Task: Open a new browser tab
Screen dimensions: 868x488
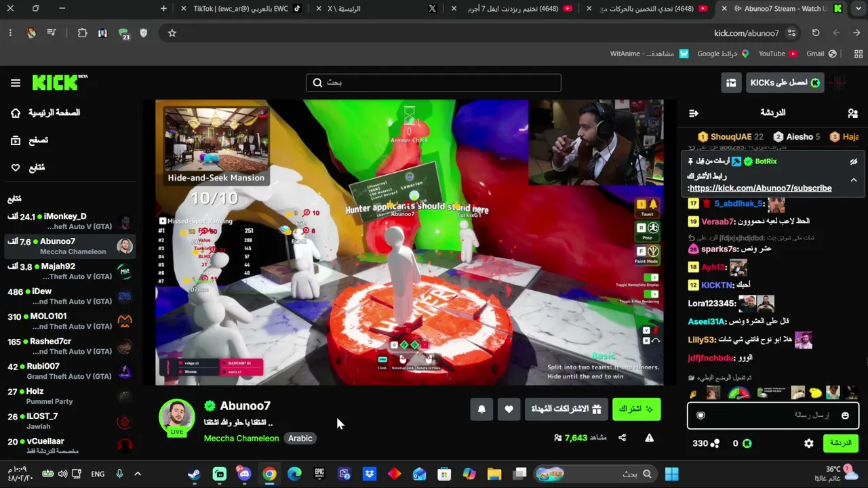Action: (163, 9)
